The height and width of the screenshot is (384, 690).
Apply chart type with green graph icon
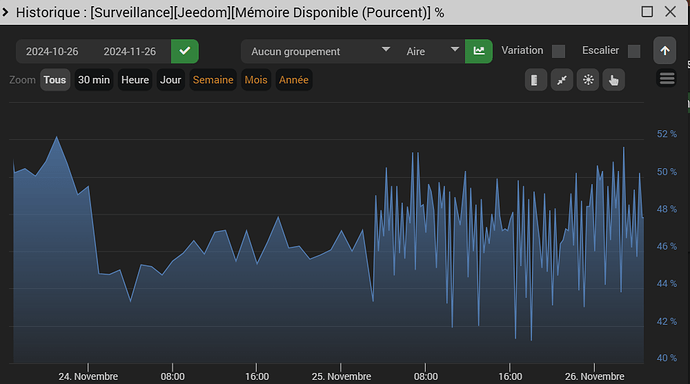[x=479, y=51]
